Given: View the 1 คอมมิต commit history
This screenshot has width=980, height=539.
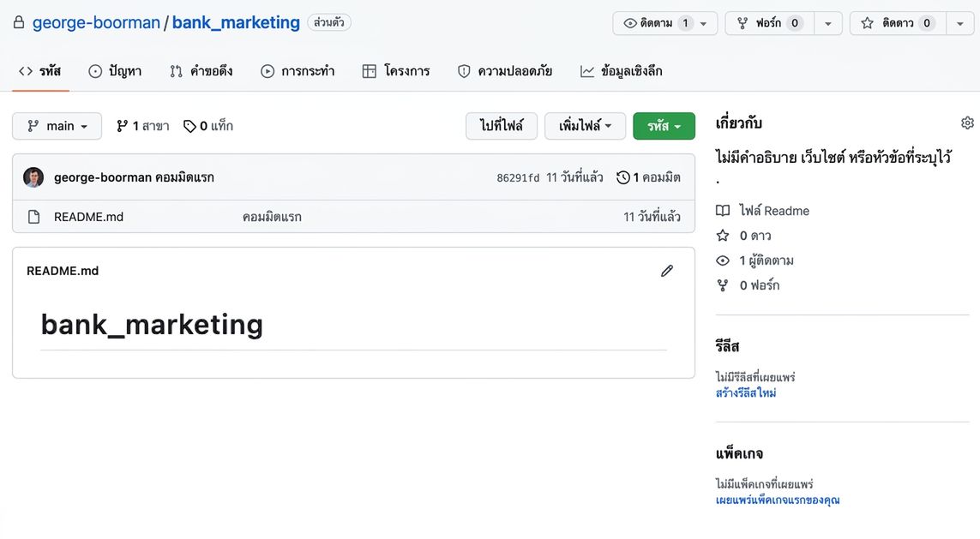Looking at the screenshot, I should [x=648, y=177].
